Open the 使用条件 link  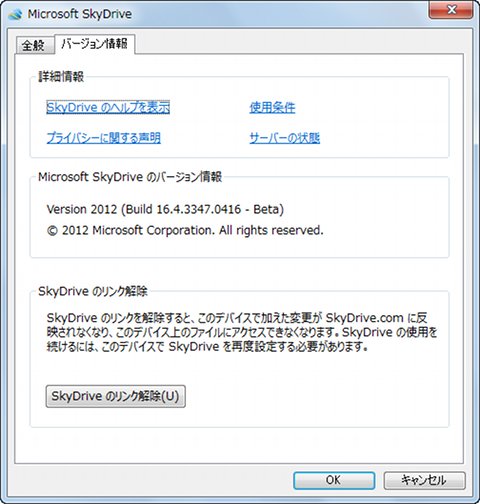click(x=272, y=107)
